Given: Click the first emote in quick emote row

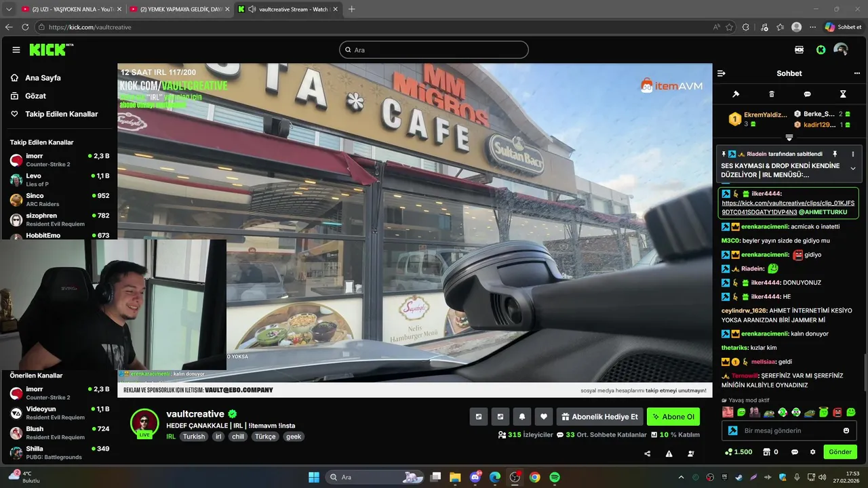Looking at the screenshot, I should tap(728, 412).
